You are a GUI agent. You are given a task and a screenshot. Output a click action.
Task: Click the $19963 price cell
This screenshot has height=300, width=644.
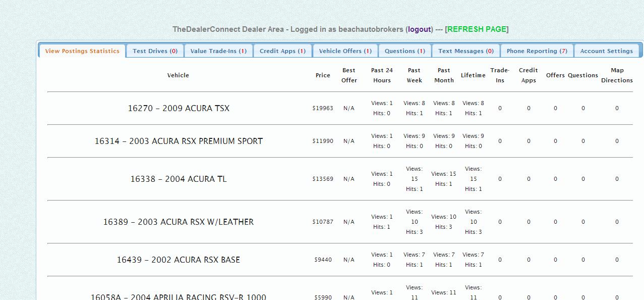(x=323, y=108)
